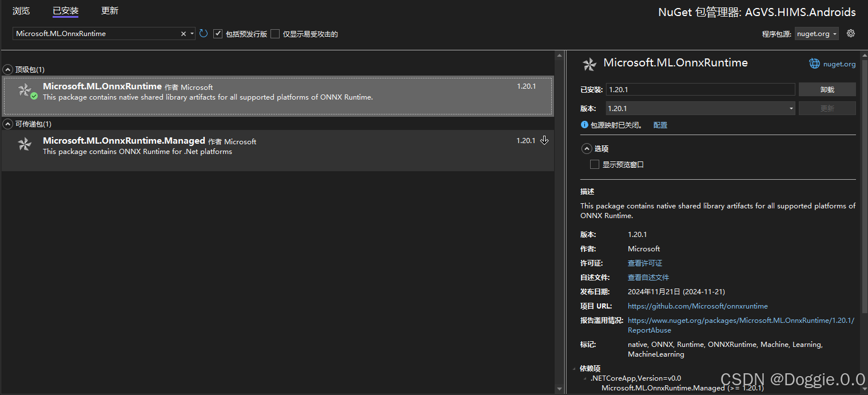Click install arrow on Managed package row
The image size is (868, 395).
(544, 140)
